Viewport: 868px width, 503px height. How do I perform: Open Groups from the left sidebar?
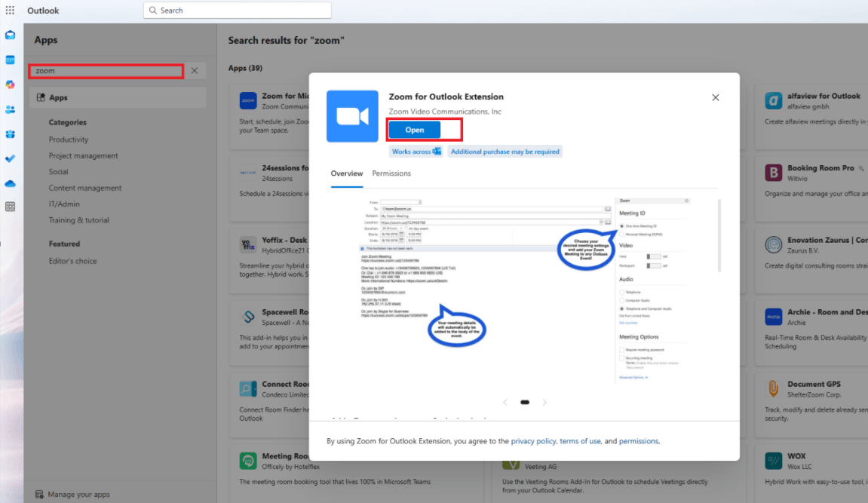tap(11, 134)
